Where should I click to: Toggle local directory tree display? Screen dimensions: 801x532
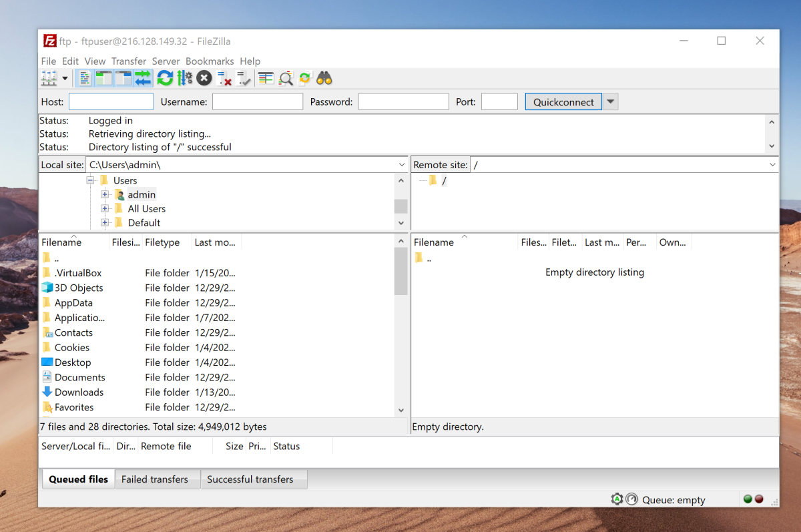pos(104,79)
